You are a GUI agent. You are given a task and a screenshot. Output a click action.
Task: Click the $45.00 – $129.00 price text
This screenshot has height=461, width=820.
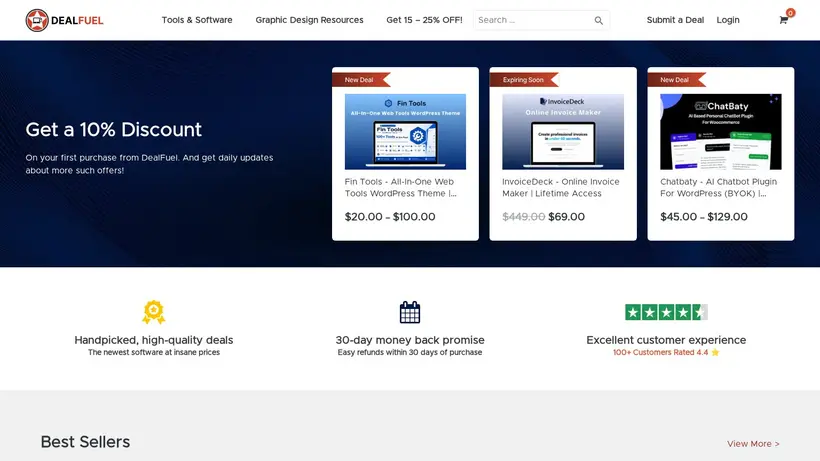[x=704, y=217]
